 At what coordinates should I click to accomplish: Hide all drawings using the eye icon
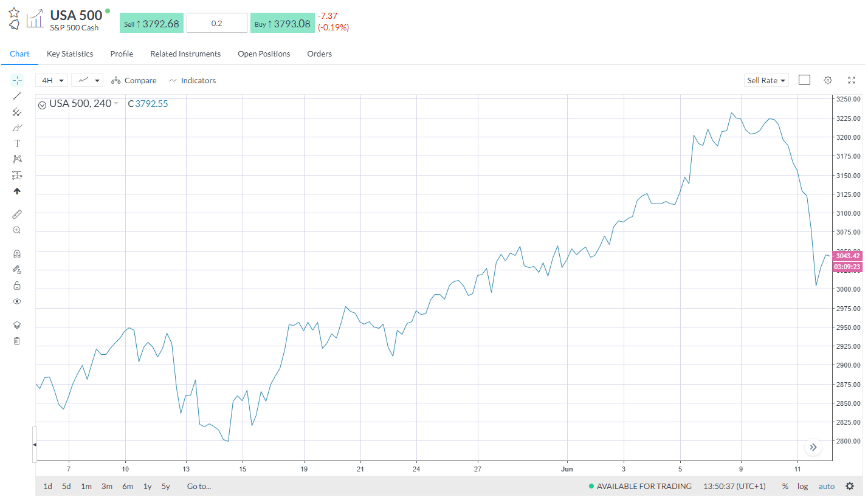click(x=16, y=301)
